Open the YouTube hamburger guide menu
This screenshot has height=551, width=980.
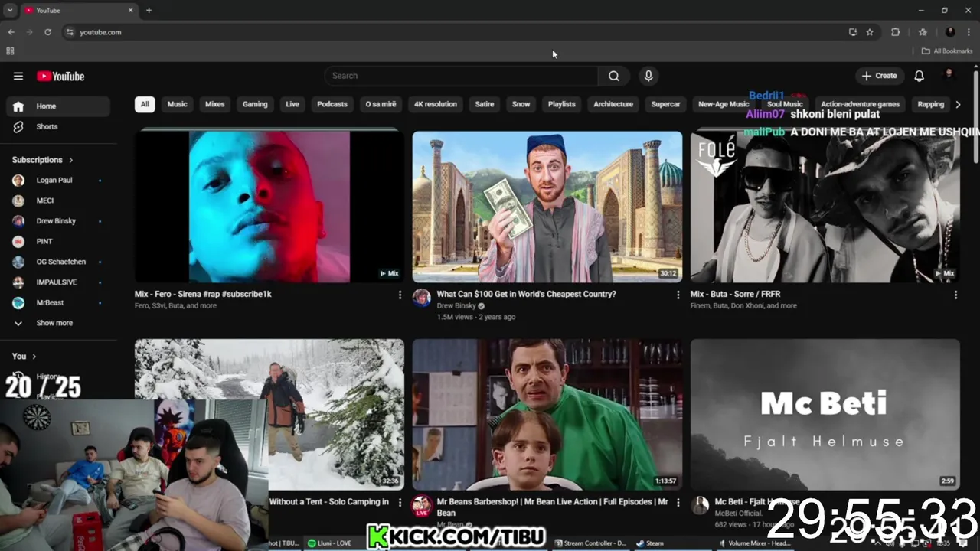point(18,76)
